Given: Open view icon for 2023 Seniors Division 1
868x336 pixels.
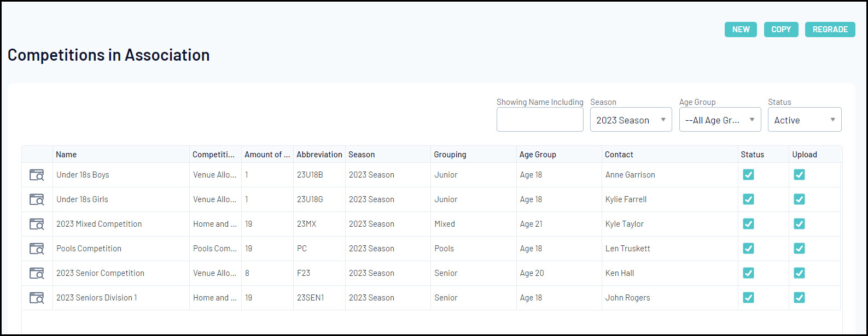Looking at the screenshot, I should tap(37, 298).
